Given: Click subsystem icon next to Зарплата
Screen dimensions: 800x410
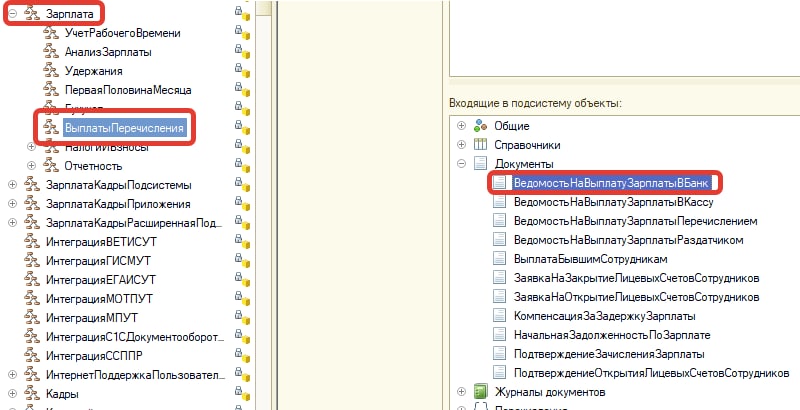Looking at the screenshot, I should (x=32, y=14).
